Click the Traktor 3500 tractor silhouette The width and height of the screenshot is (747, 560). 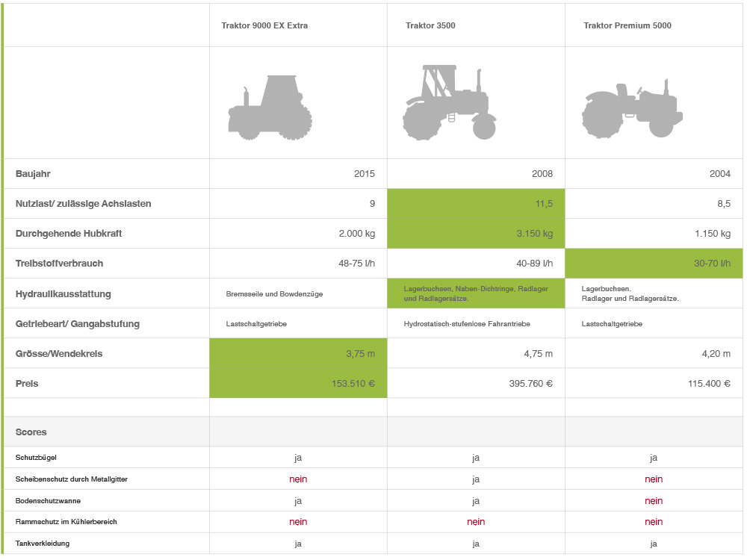click(449, 102)
